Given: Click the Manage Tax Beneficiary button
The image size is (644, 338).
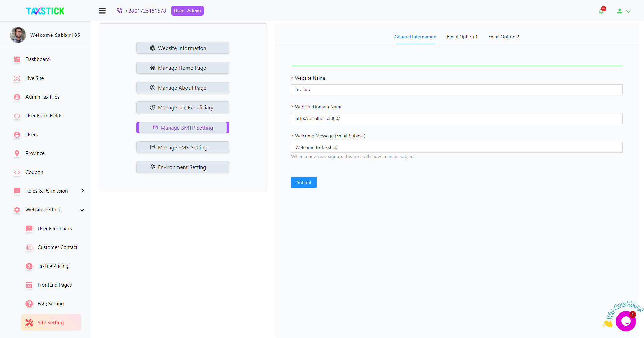Looking at the screenshot, I should [183, 107].
